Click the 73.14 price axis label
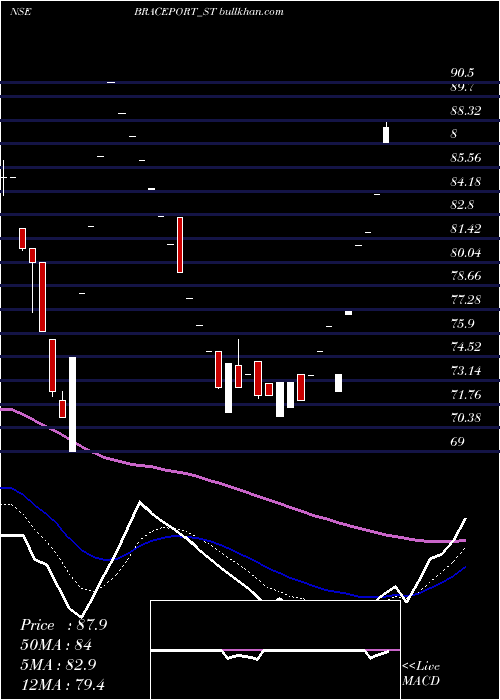500x700 pixels. (x=466, y=371)
